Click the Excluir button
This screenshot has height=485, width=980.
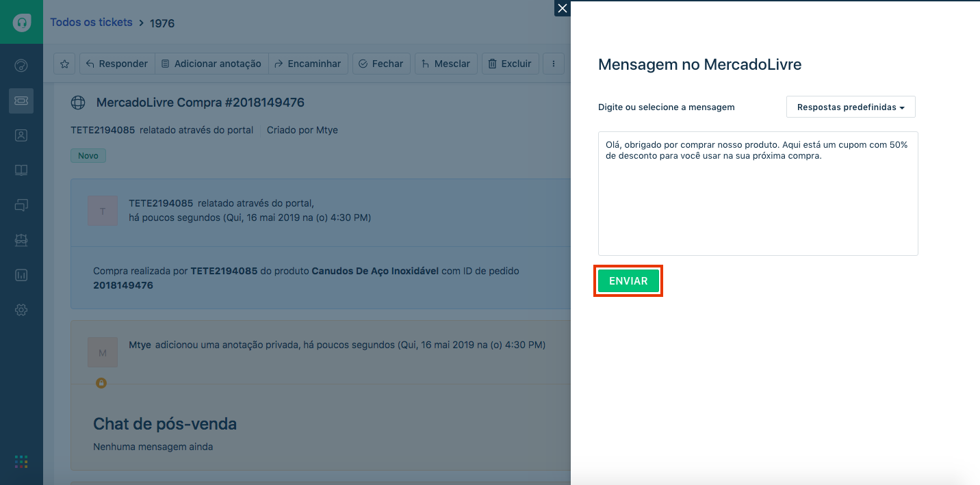[x=511, y=64]
